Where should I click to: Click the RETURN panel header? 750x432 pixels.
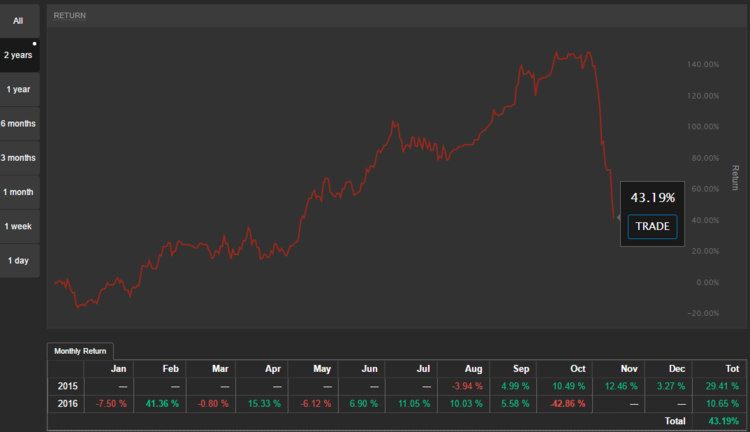coord(70,16)
